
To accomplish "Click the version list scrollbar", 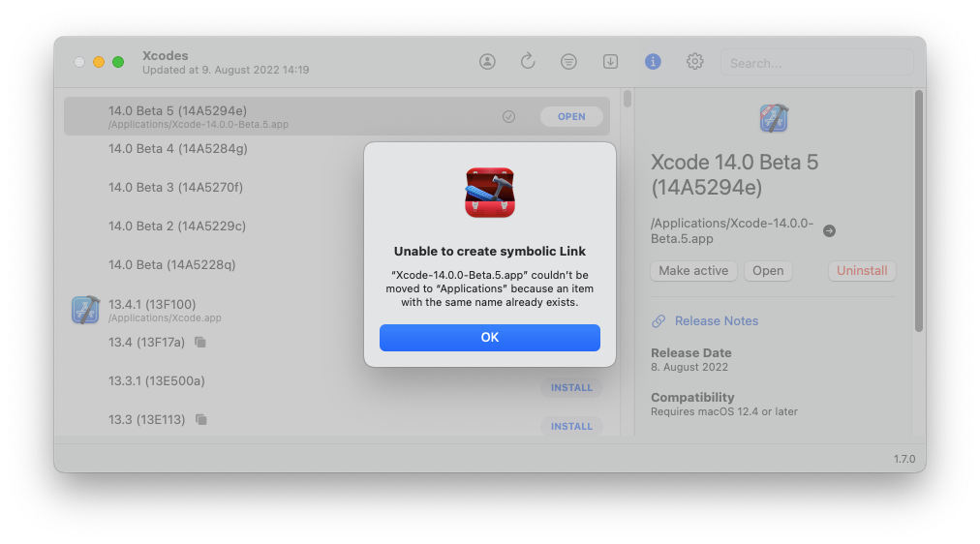I will [x=628, y=99].
